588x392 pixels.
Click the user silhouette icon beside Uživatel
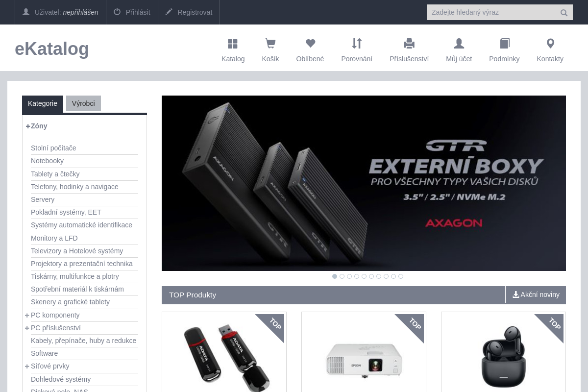pyautogui.click(x=26, y=12)
